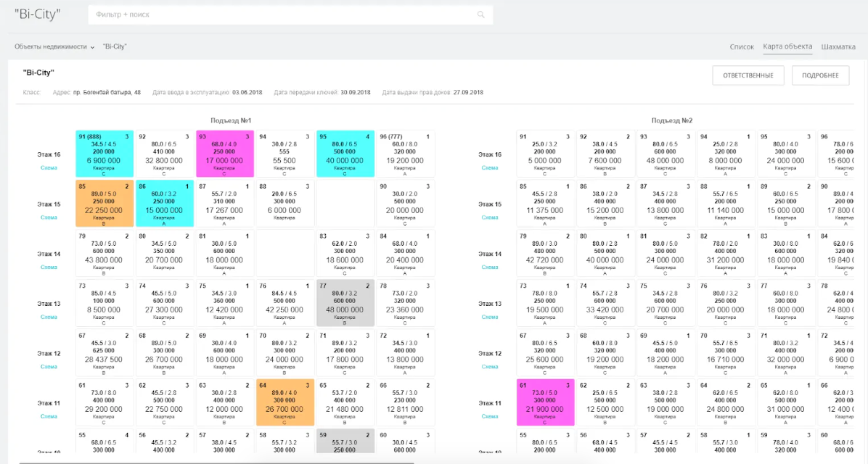
Task: Open Схема link for Этаж 16 in Подъезд №1
Action: [x=49, y=167]
